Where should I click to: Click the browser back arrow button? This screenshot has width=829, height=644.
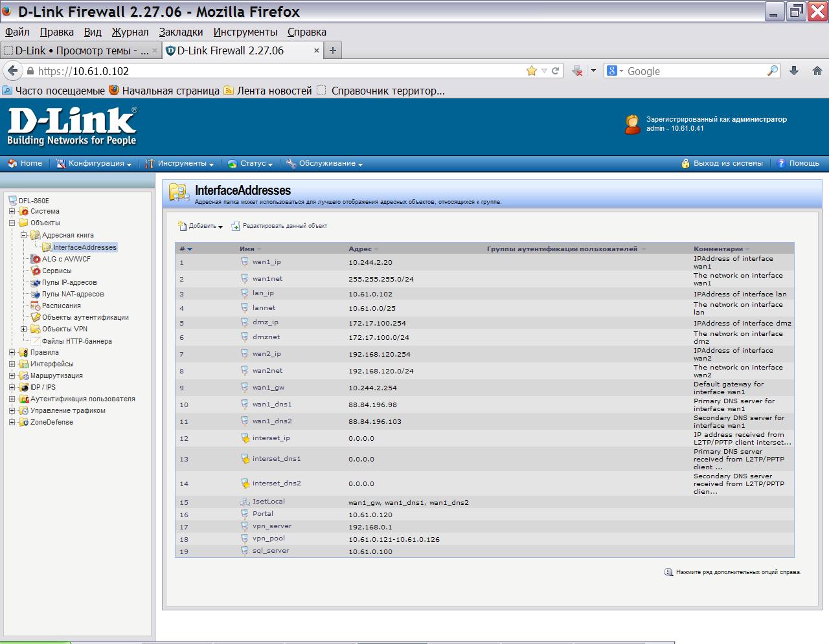coord(13,71)
